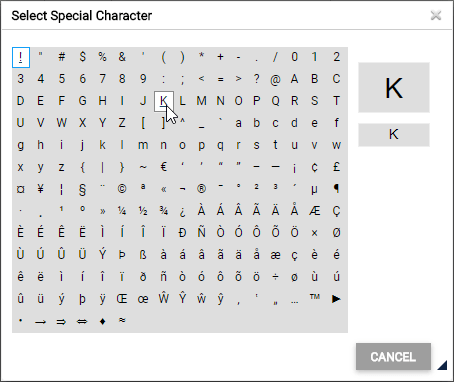Screen dimensions: 454x382
Task: Choose the registered ® symbol
Action: (x=201, y=189)
